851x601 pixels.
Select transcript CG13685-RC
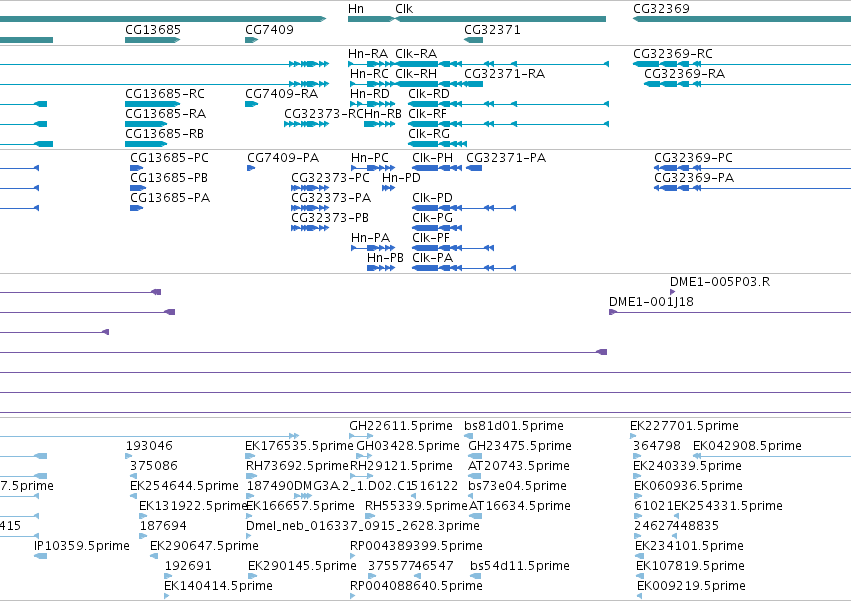[153, 104]
